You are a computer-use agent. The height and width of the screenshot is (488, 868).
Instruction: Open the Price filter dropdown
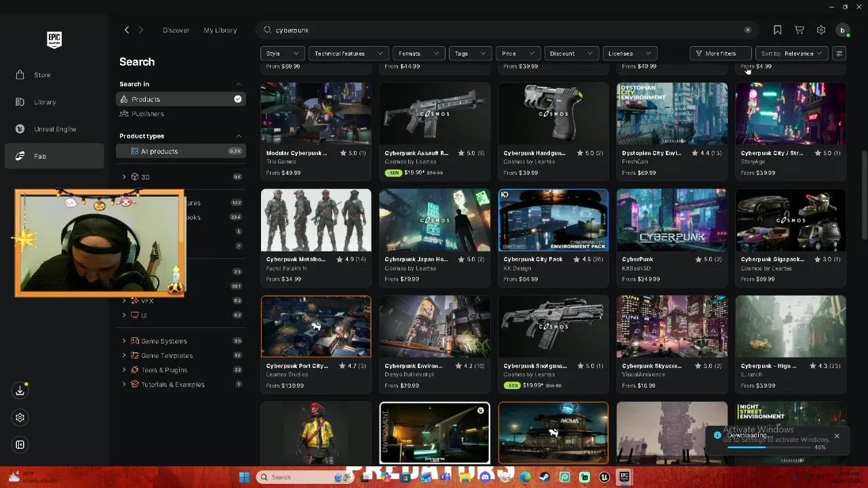[x=518, y=54]
